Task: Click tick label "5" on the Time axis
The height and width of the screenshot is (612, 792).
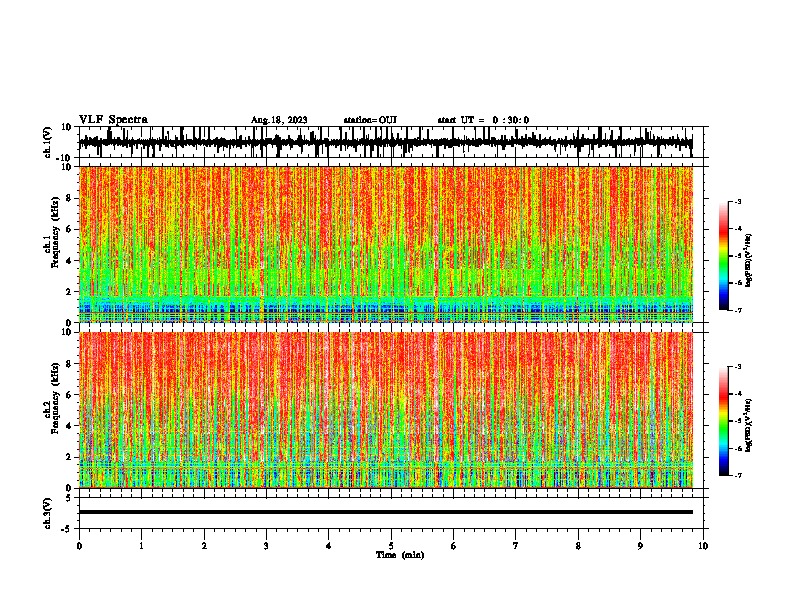Action: 391,546
